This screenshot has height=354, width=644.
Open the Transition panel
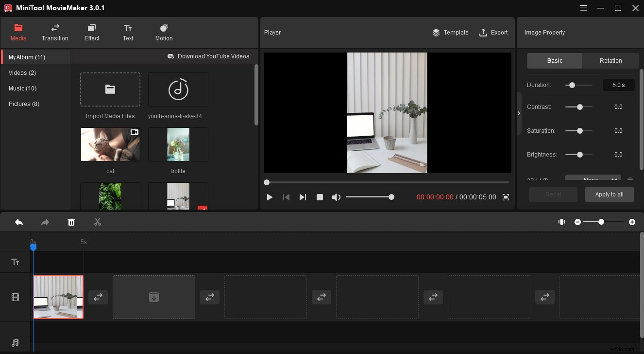55,32
